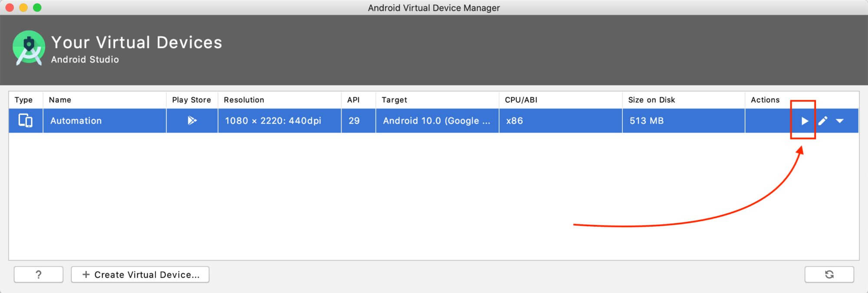Sort by the Target column header
This screenshot has height=293, width=868.
click(x=437, y=100)
